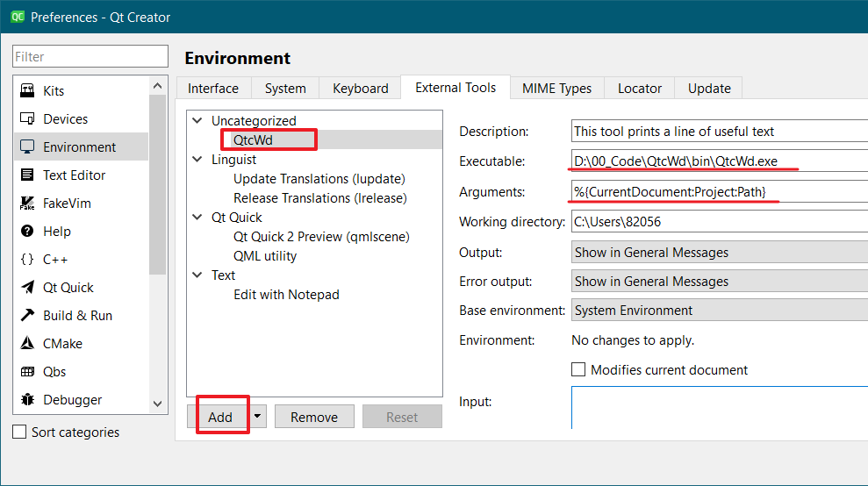Switch to the Interface tab
868x486 pixels.
[x=213, y=88]
